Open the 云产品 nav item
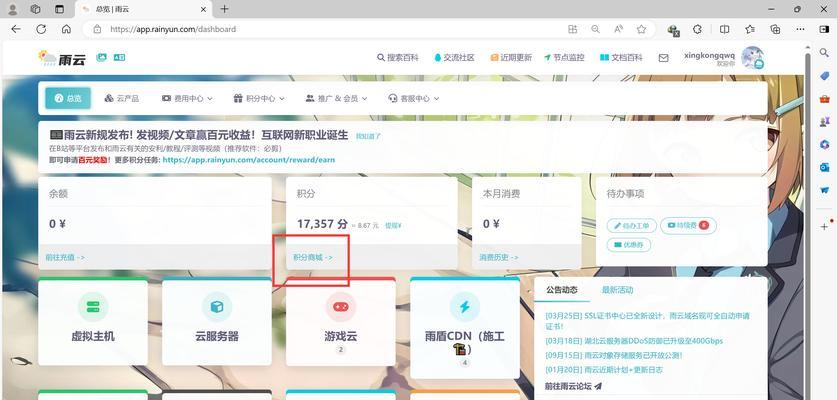Image resolution: width=837 pixels, height=400 pixels. click(121, 98)
